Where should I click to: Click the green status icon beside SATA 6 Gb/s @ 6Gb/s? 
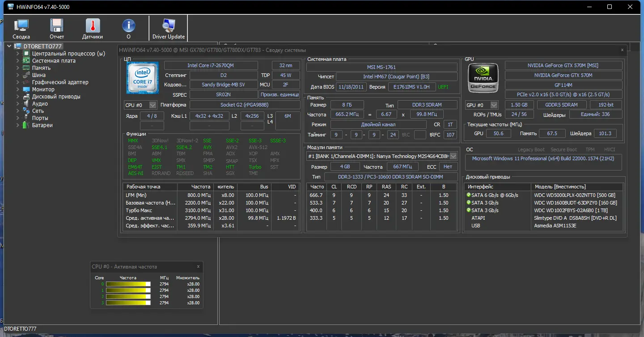click(x=469, y=195)
